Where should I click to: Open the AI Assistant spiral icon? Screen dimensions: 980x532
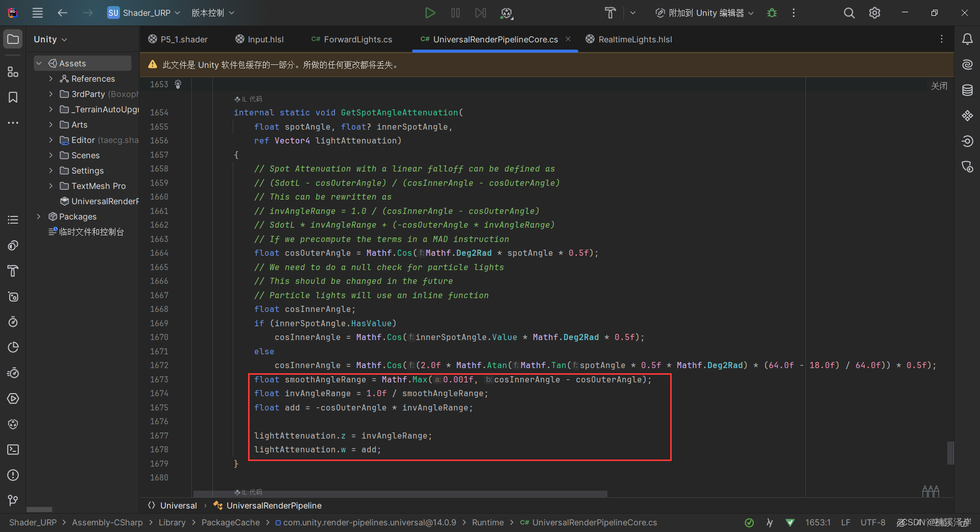click(967, 65)
